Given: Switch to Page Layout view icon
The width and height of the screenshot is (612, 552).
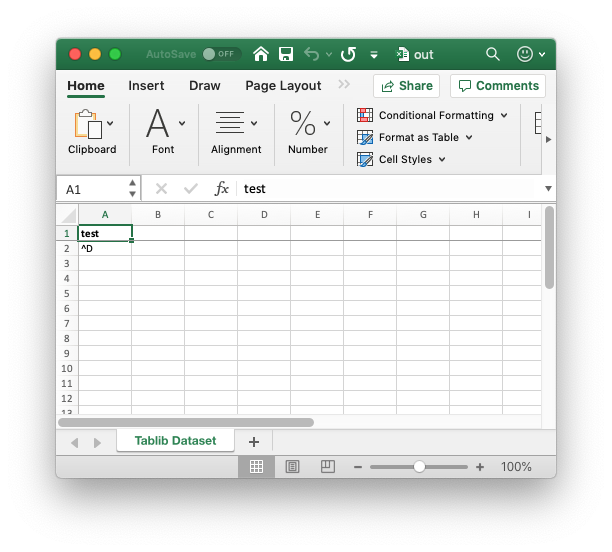Looking at the screenshot, I should pyautogui.click(x=292, y=467).
